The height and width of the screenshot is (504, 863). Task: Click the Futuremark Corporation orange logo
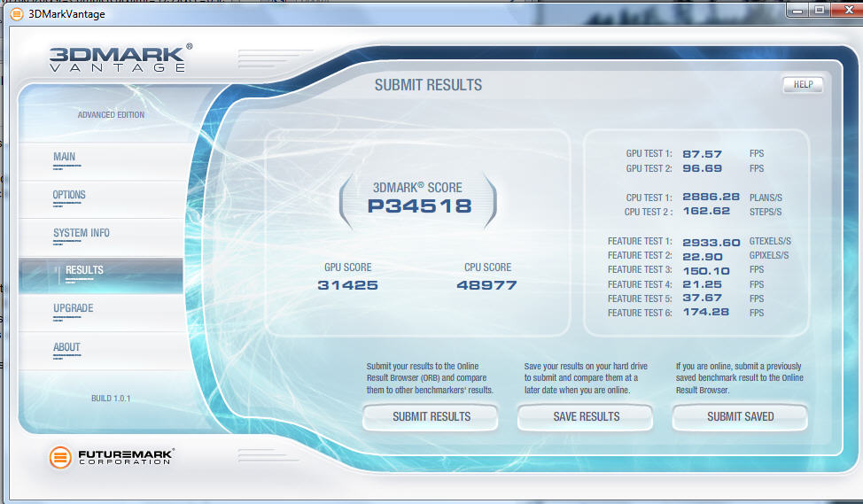pos(60,457)
